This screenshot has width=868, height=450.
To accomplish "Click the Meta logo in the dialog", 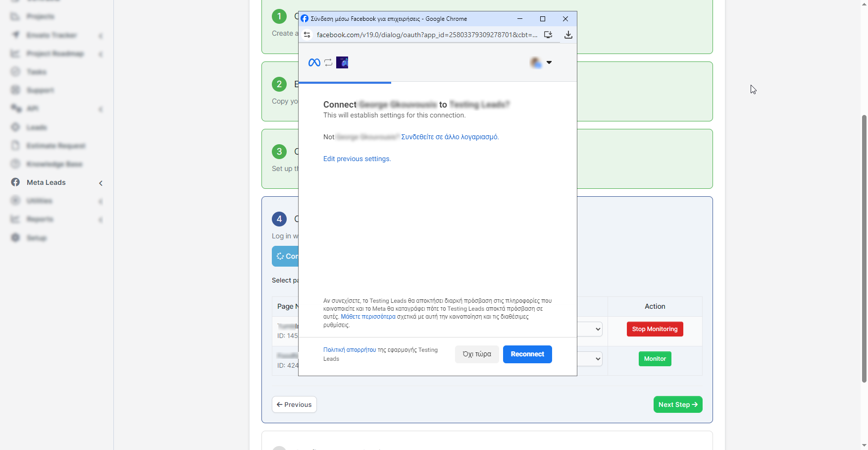I will [x=313, y=62].
